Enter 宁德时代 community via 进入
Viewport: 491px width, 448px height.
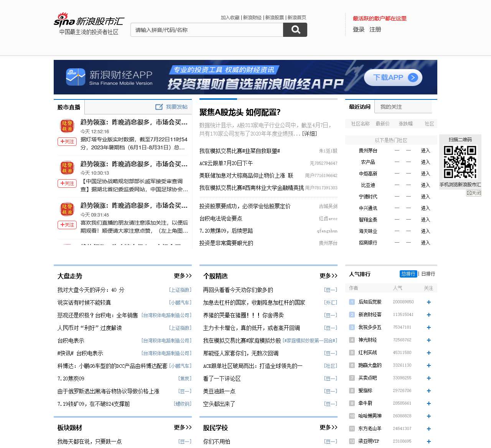click(x=425, y=197)
